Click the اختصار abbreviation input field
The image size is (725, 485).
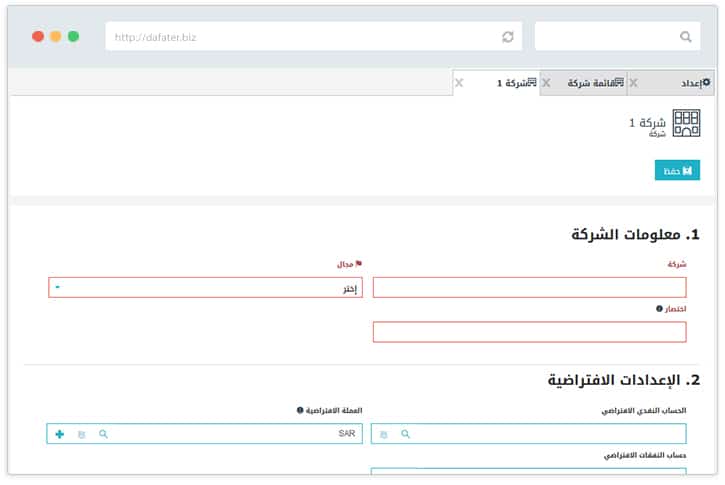pyautogui.click(x=529, y=332)
